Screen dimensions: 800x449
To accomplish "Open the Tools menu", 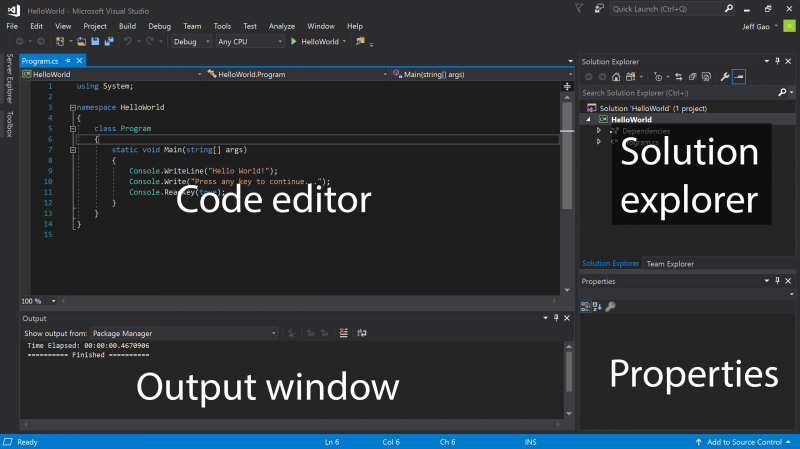I will 222,26.
